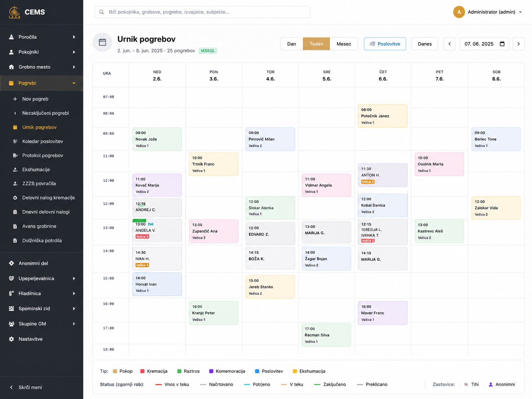Image resolution: width=532 pixels, height=399 pixels.
Task: Click the Ekshumacije icon
Action: point(15,169)
